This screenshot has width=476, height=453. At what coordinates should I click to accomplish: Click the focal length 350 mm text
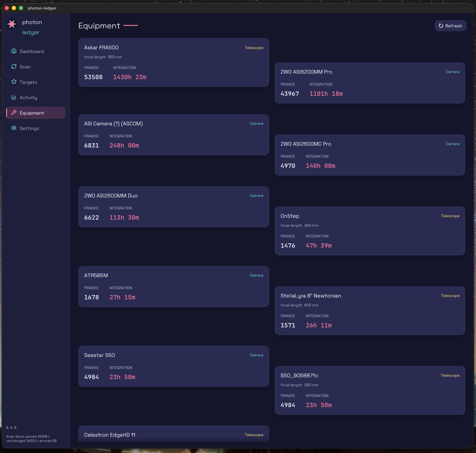103,57
